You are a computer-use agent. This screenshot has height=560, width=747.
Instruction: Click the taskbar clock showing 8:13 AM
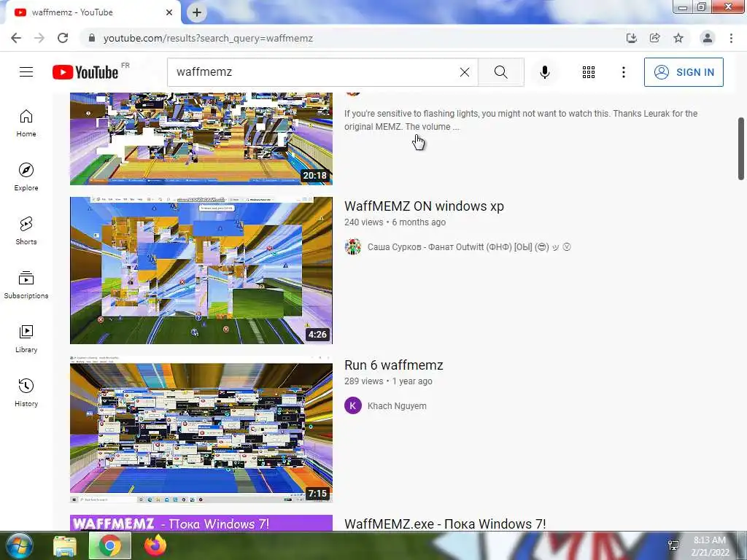coord(710,546)
